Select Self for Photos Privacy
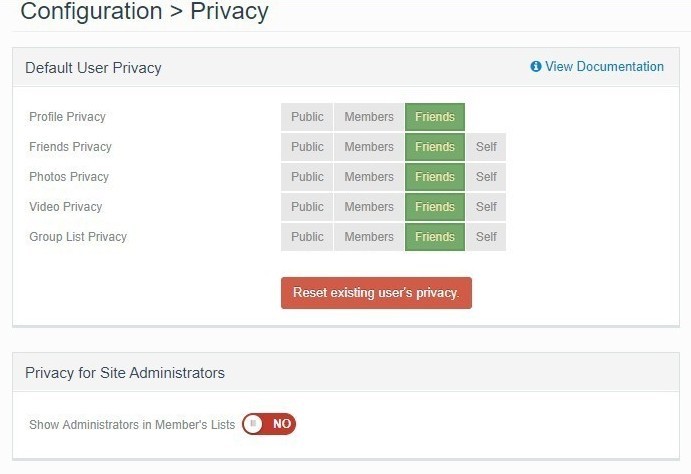 click(486, 177)
